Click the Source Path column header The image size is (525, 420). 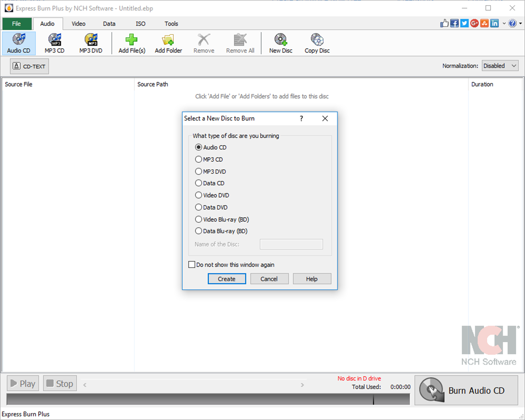tap(301, 84)
